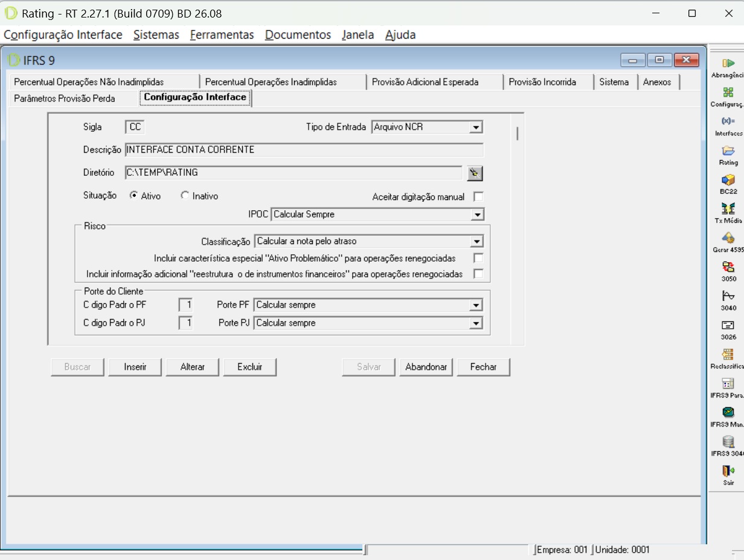The width and height of the screenshot is (744, 560).
Task: Minimize the IFRS 9 child window
Action: (633, 60)
